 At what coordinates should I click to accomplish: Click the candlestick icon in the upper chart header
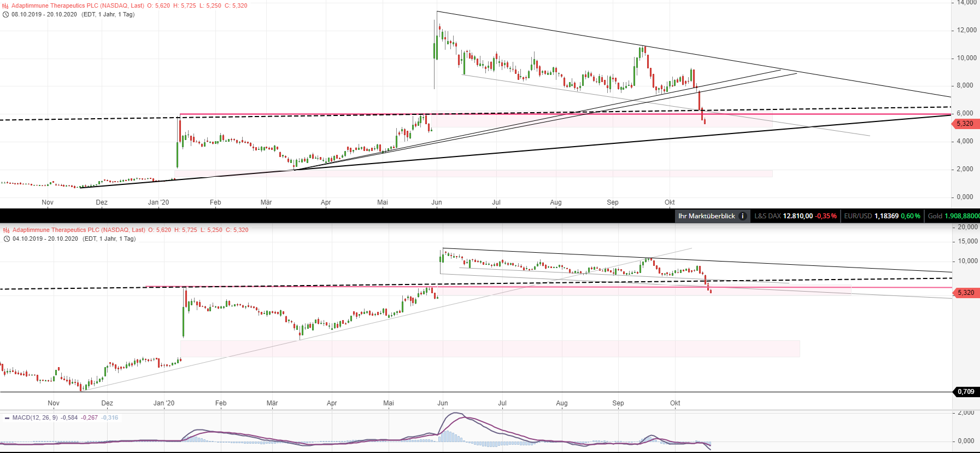click(5, 6)
